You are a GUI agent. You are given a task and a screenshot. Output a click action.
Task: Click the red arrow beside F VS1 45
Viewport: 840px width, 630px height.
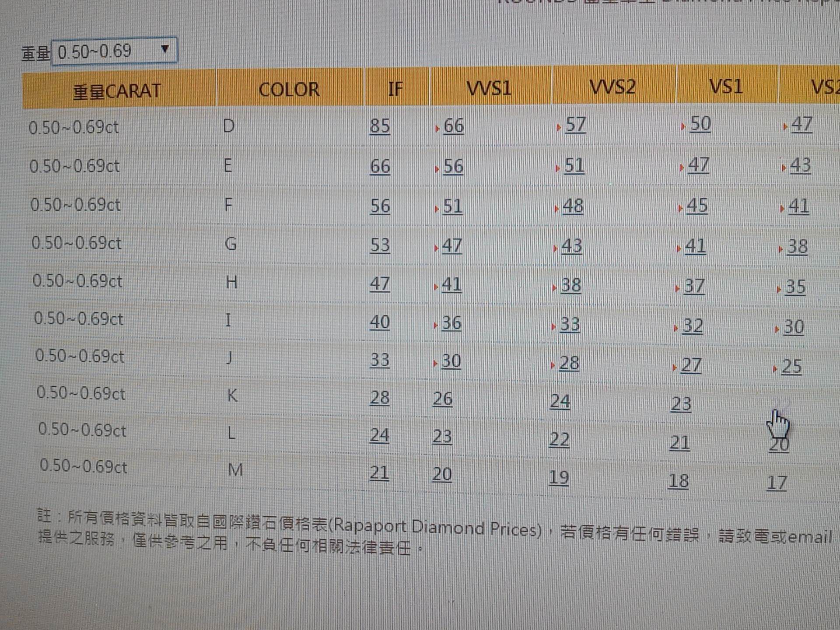click(680, 208)
